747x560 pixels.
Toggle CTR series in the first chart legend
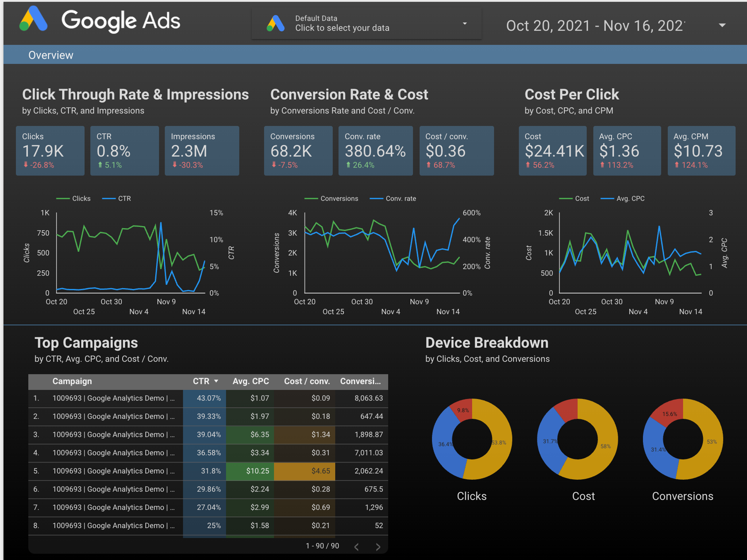(x=117, y=198)
